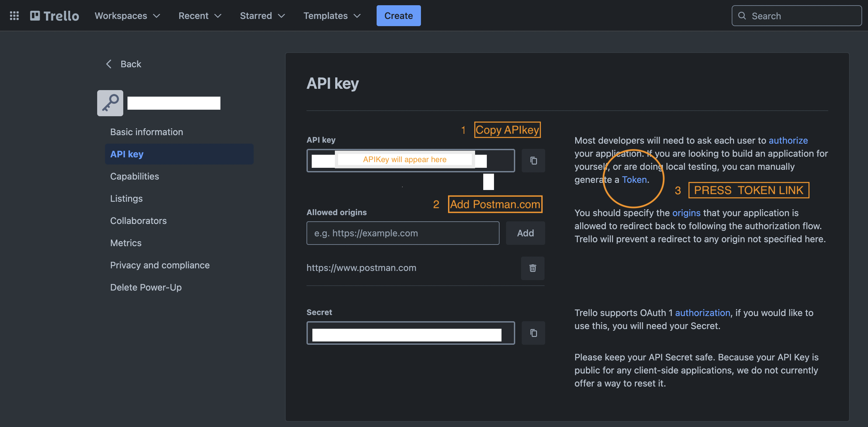Expand the Templates dropdown

(332, 16)
